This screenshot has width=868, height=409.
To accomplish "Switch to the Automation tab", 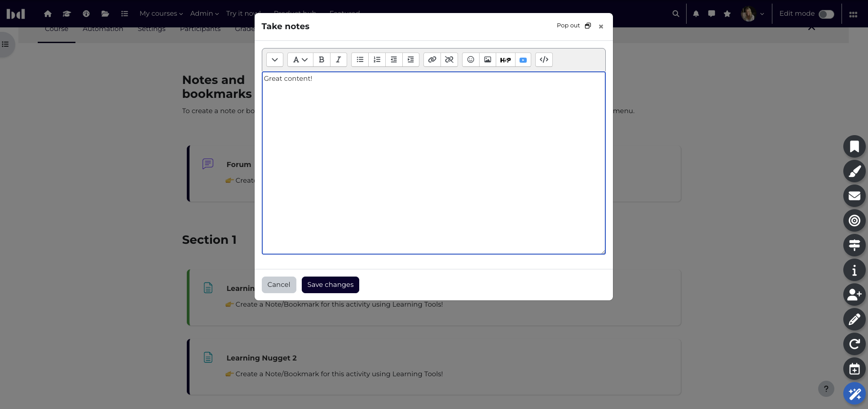I will point(103,30).
